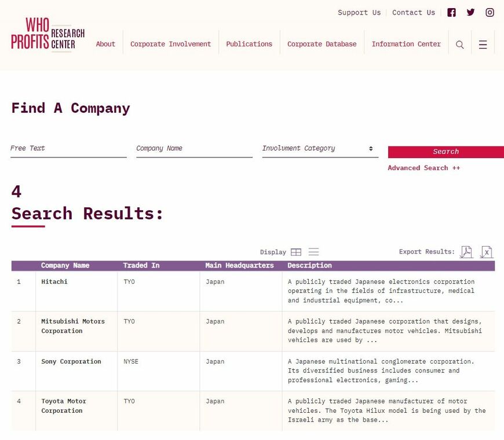Switch to list display view
Viewport: 504px width, 440px height.
(x=313, y=252)
